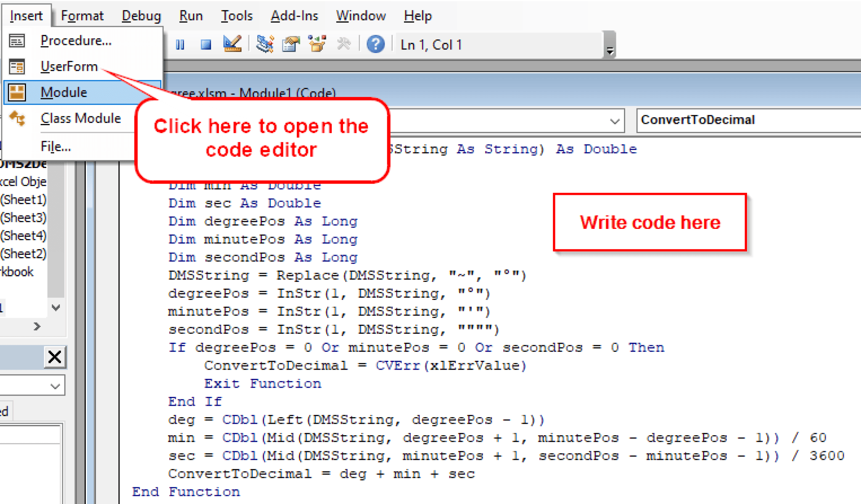
Task: Click the blue Help question mark icon
Action: pos(375,44)
